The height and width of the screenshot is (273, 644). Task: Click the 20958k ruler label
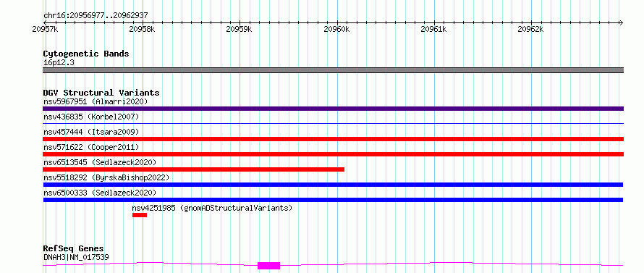click(x=142, y=29)
